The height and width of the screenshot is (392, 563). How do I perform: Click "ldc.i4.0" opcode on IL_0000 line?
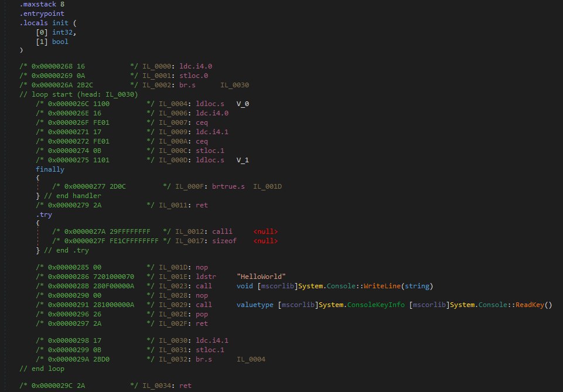[196, 66]
